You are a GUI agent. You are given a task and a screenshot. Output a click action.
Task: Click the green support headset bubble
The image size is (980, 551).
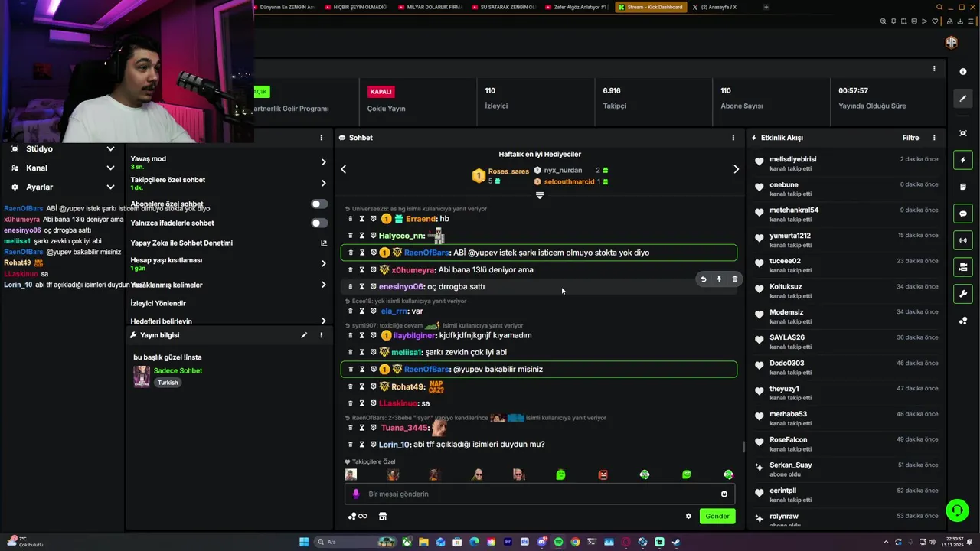click(957, 510)
